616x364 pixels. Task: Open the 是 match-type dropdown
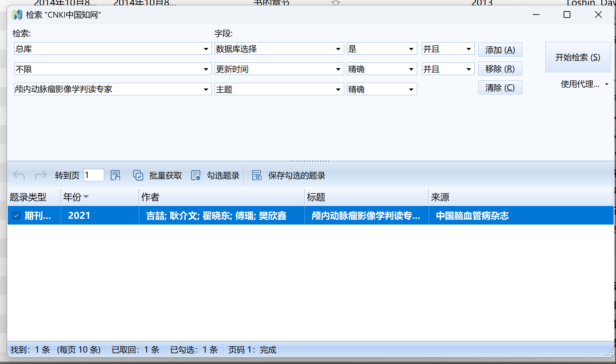[x=411, y=49]
